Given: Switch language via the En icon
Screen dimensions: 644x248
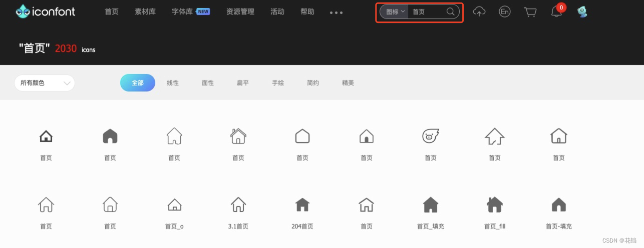Looking at the screenshot, I should 505,11.
